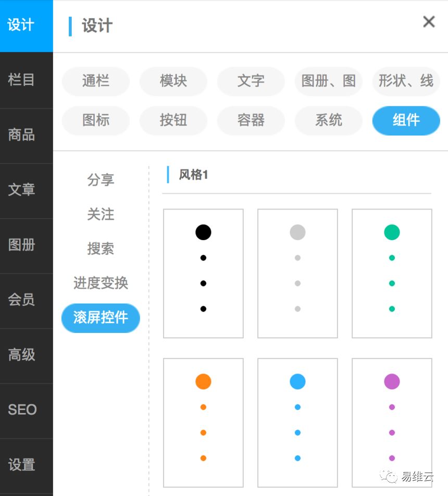
Task: Select the active 组件 category pill
Action: (406, 120)
